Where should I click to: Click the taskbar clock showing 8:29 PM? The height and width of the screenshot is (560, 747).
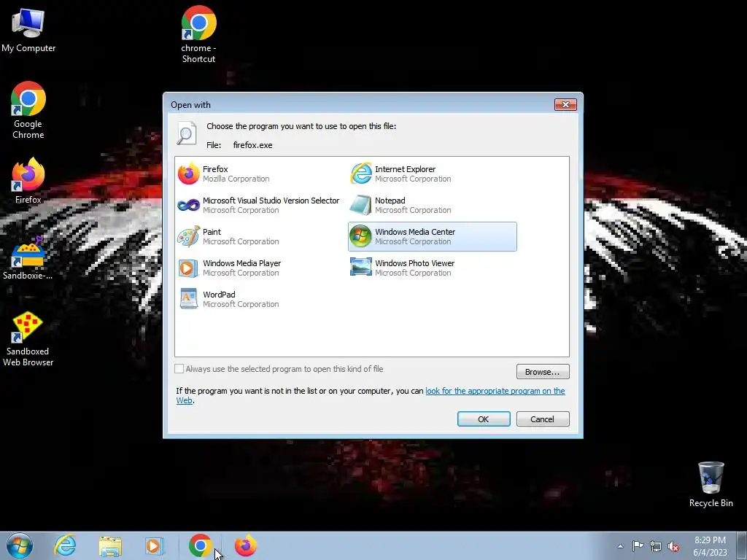click(710, 546)
